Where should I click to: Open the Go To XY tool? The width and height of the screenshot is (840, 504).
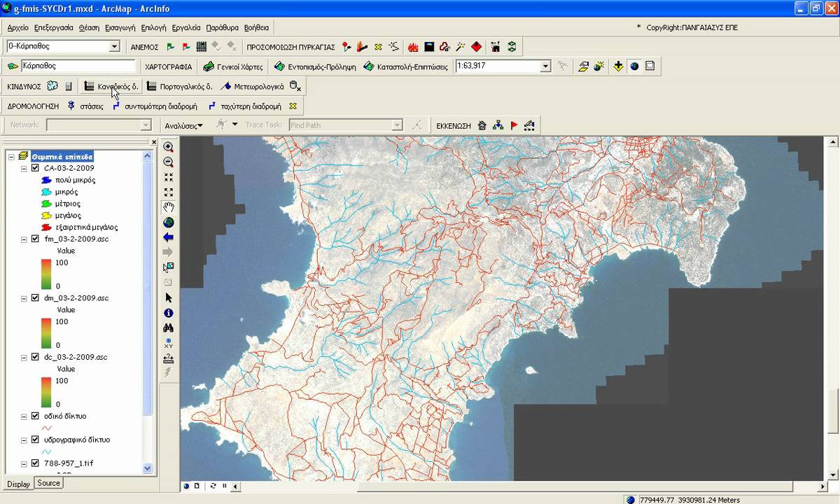pos(168,343)
